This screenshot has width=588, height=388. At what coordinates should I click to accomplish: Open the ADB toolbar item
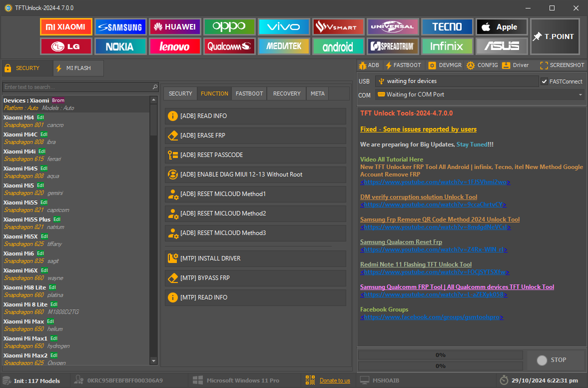369,65
